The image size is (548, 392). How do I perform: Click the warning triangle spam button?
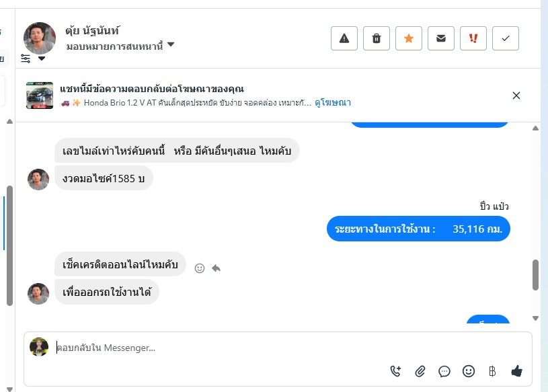click(x=344, y=38)
